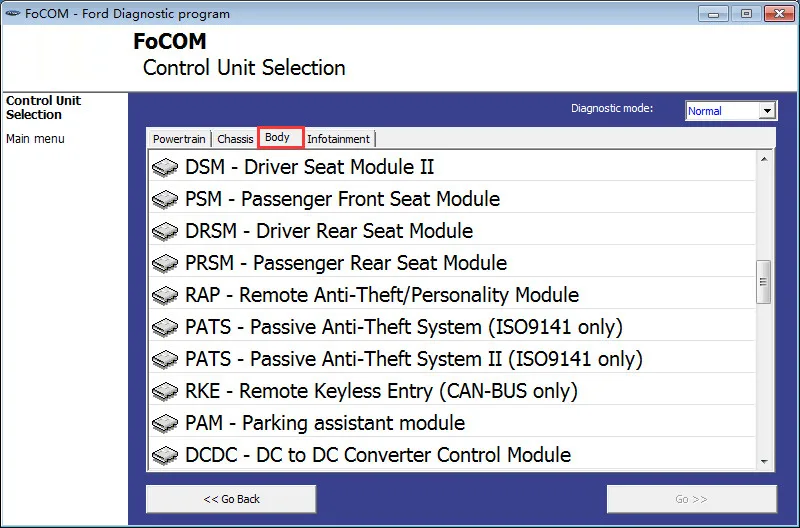Open Main menu link in sidebar
The image size is (800, 528).
tap(35, 139)
